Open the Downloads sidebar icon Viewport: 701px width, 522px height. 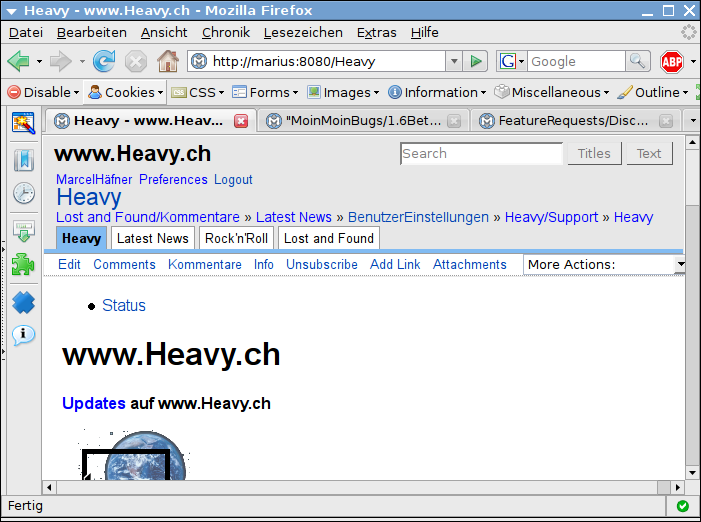tap(23, 232)
